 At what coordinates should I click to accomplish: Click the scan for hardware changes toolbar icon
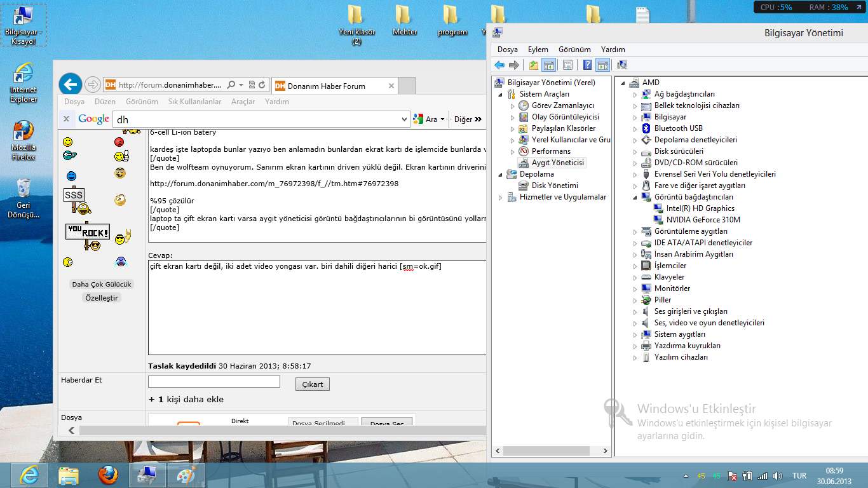622,65
